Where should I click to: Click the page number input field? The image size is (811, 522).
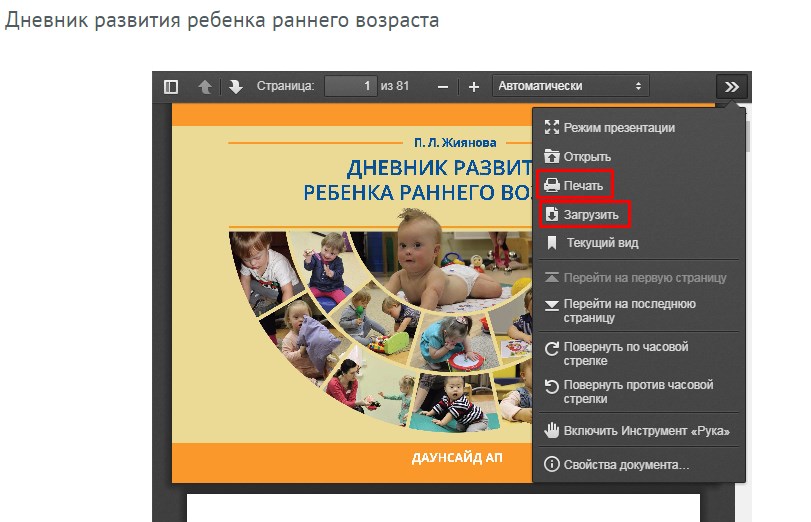[351, 86]
